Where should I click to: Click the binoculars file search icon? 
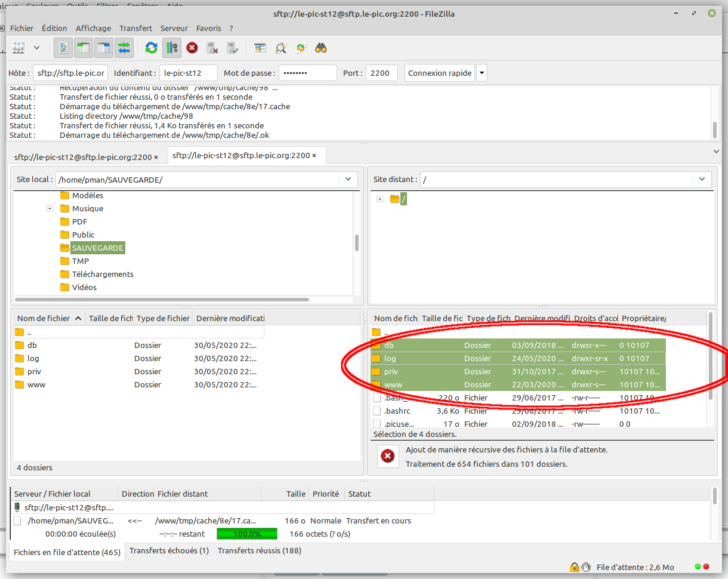coord(321,48)
